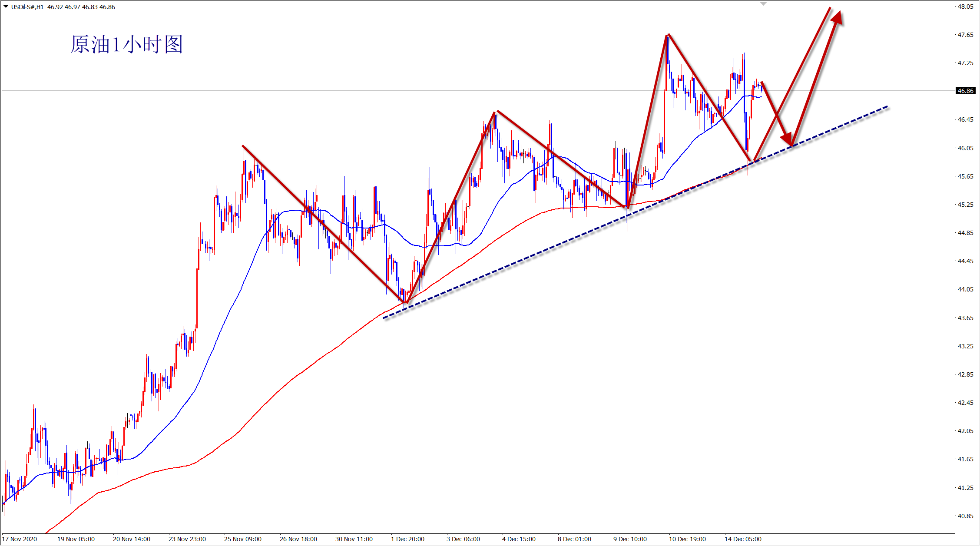
Task: Click the USOil-S#,H1 symbol label
Action: coord(27,7)
